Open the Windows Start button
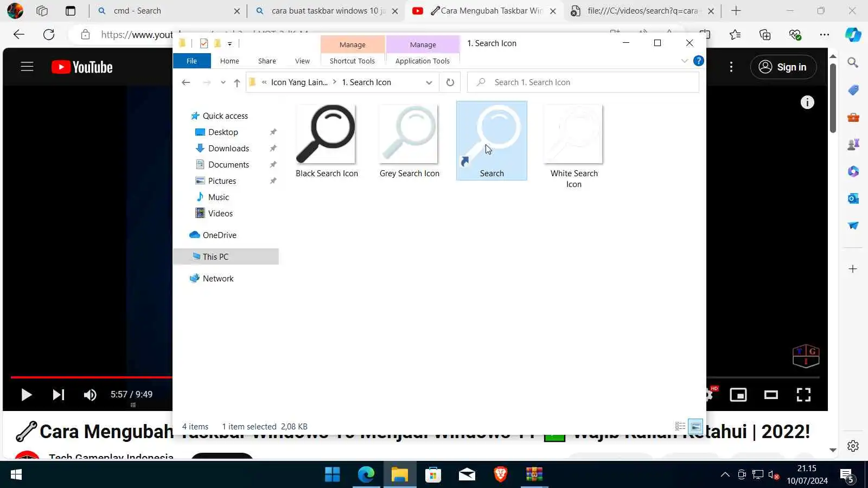This screenshot has height=488, width=868. (x=16, y=475)
